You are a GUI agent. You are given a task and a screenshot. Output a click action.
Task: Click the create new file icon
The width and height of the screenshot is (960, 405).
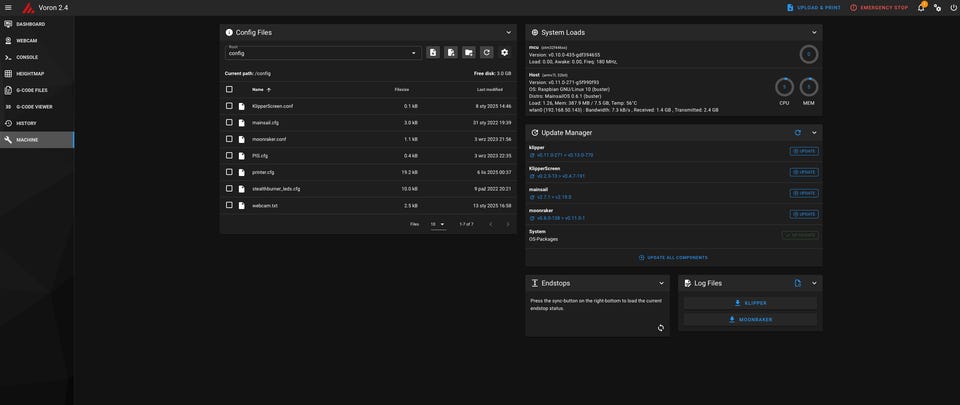451,53
